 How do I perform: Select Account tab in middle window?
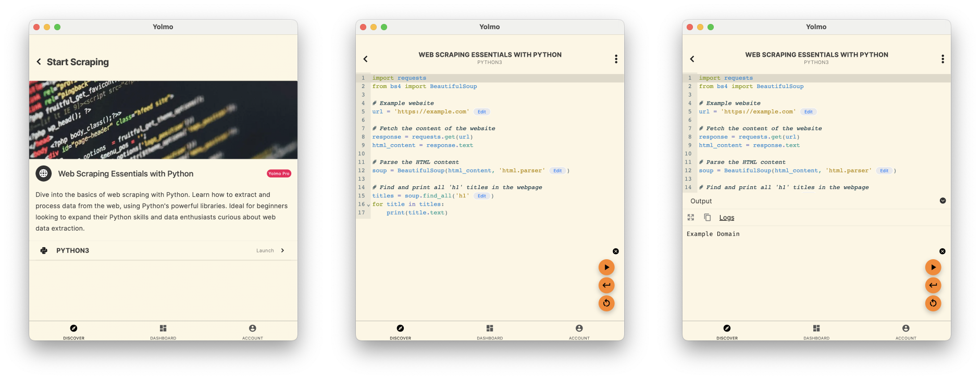[579, 331]
